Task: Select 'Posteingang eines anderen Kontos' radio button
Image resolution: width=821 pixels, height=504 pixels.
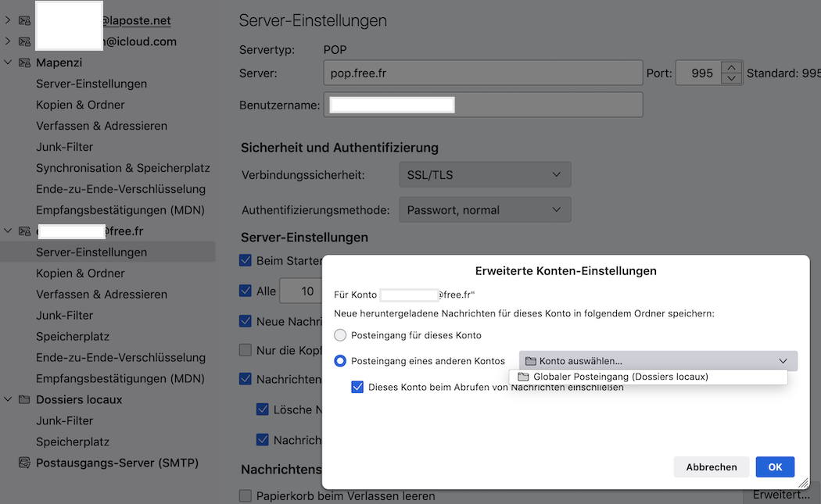Action: tap(340, 361)
